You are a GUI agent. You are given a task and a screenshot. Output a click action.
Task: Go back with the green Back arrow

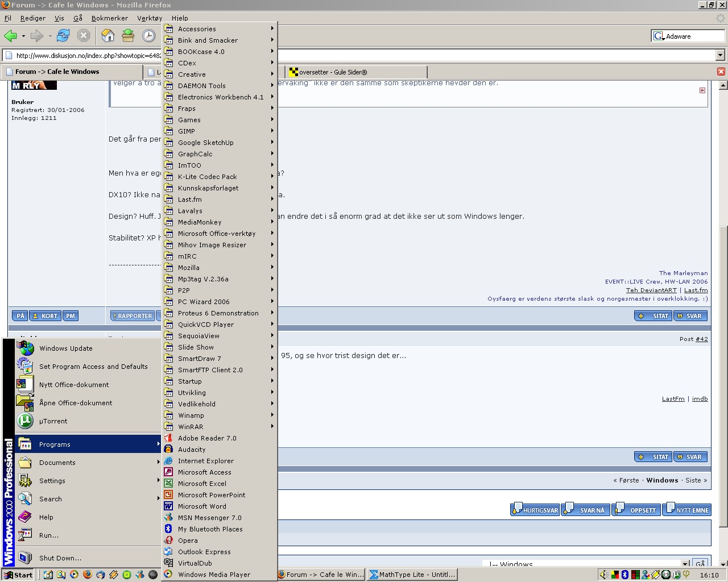point(10,36)
